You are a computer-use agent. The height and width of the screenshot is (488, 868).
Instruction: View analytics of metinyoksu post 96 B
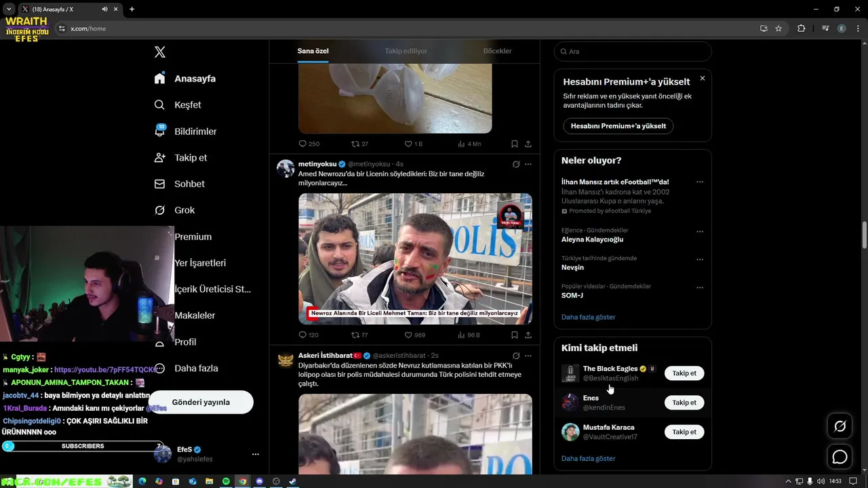click(469, 335)
